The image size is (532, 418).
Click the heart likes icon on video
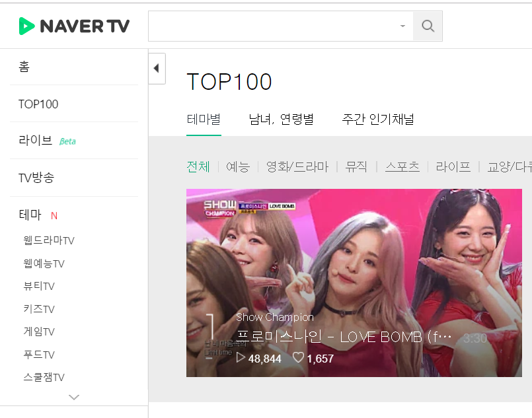298,357
